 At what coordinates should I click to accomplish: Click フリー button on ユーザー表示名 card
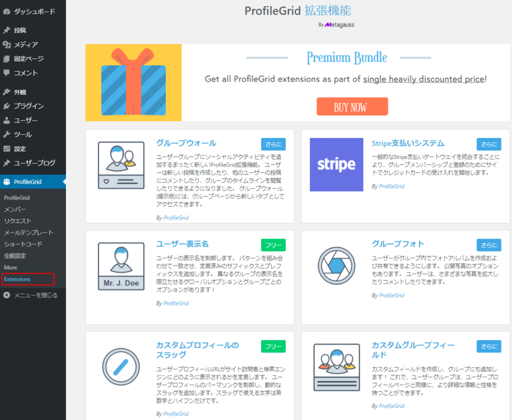coord(273,245)
